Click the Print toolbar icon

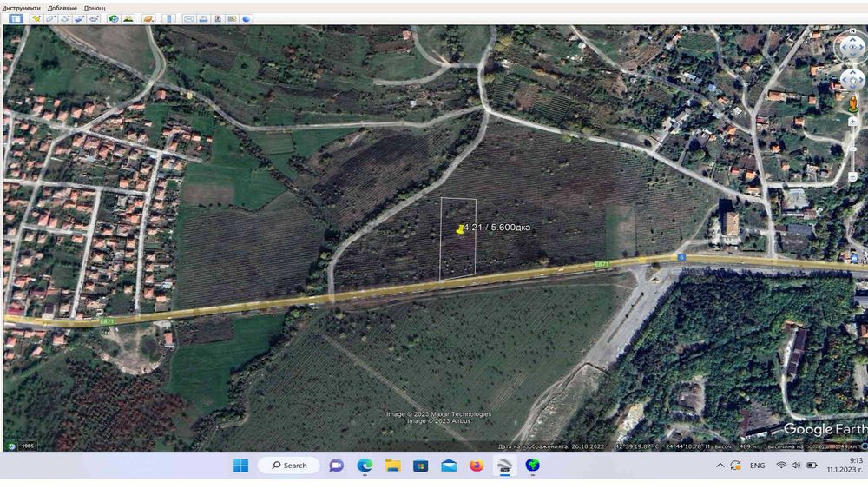203,19
